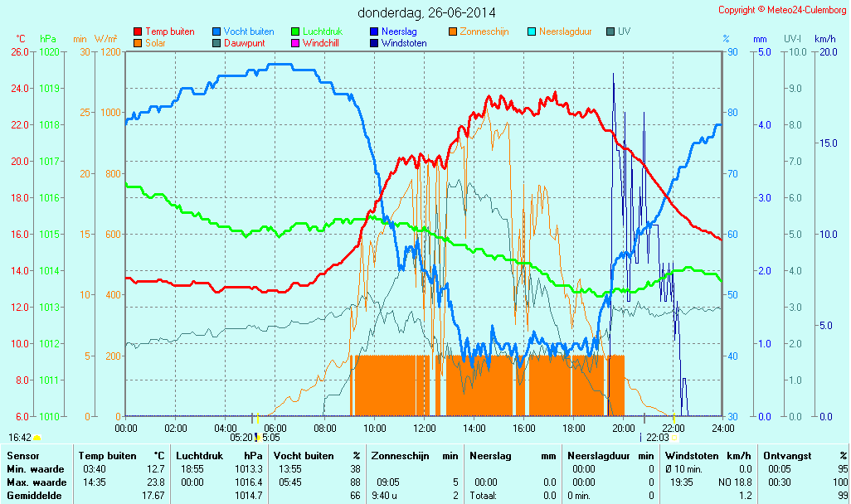Click the red Temp buiten legend swatch
851x504 pixels.
tap(138, 31)
